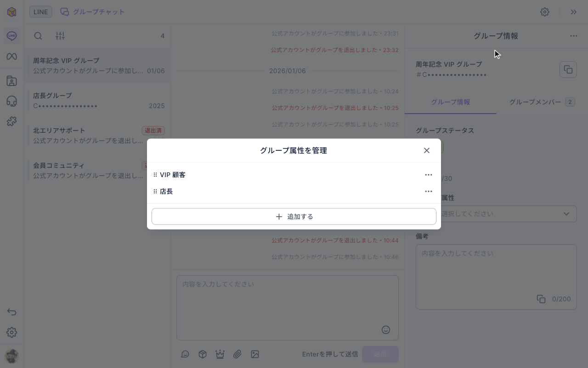Click the 退出済 badge on 北エリアサポート
This screenshot has height=368, width=588.
(x=153, y=131)
